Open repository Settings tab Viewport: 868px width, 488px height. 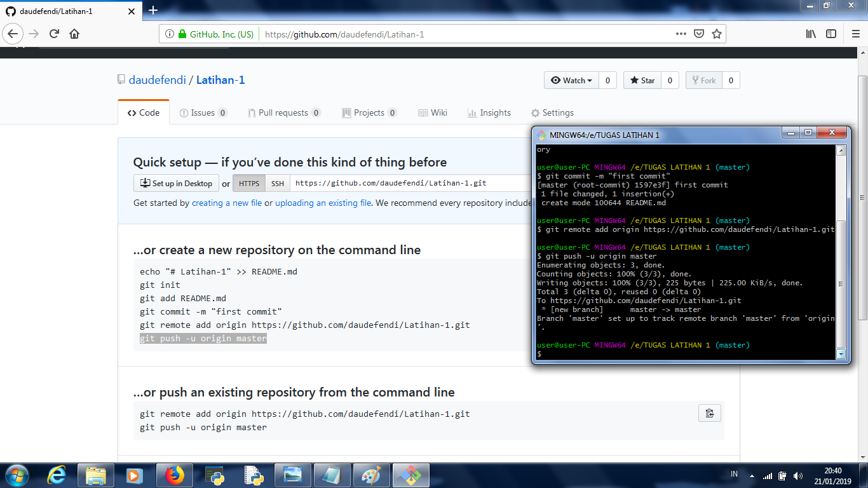click(552, 112)
